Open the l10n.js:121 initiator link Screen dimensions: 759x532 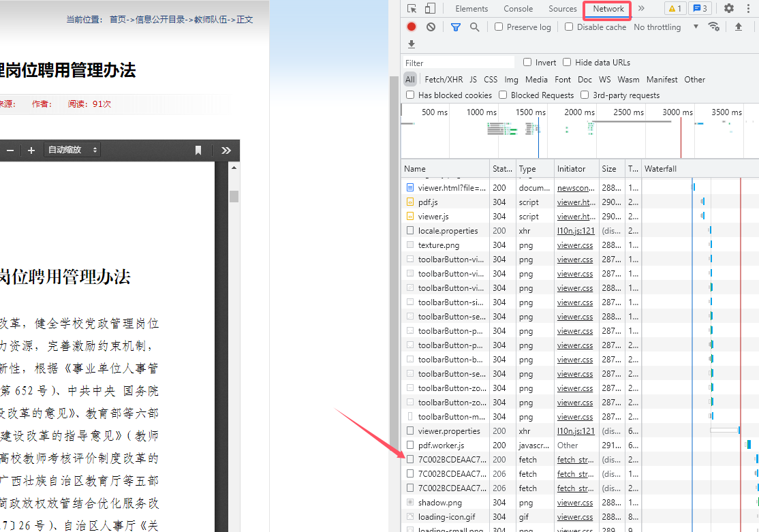[x=576, y=231]
